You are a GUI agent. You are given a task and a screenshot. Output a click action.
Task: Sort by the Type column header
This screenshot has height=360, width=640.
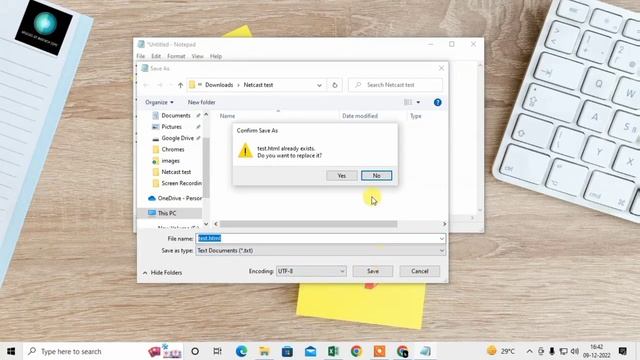[416, 116]
